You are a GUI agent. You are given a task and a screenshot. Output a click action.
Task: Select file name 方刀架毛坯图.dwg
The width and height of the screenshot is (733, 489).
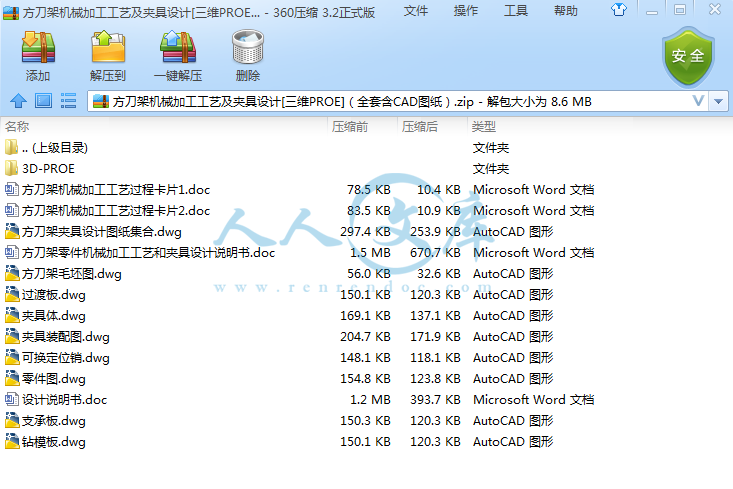[x=72, y=274]
